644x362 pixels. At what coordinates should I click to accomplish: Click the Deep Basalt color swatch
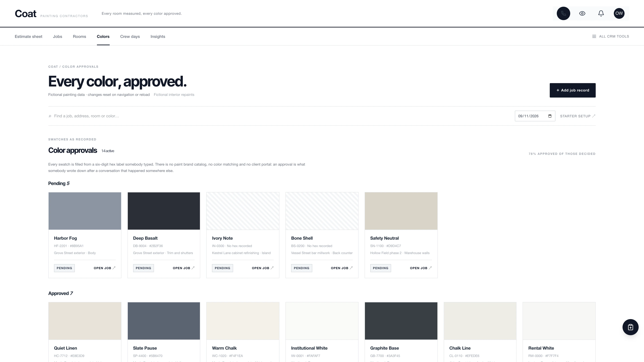click(x=164, y=211)
